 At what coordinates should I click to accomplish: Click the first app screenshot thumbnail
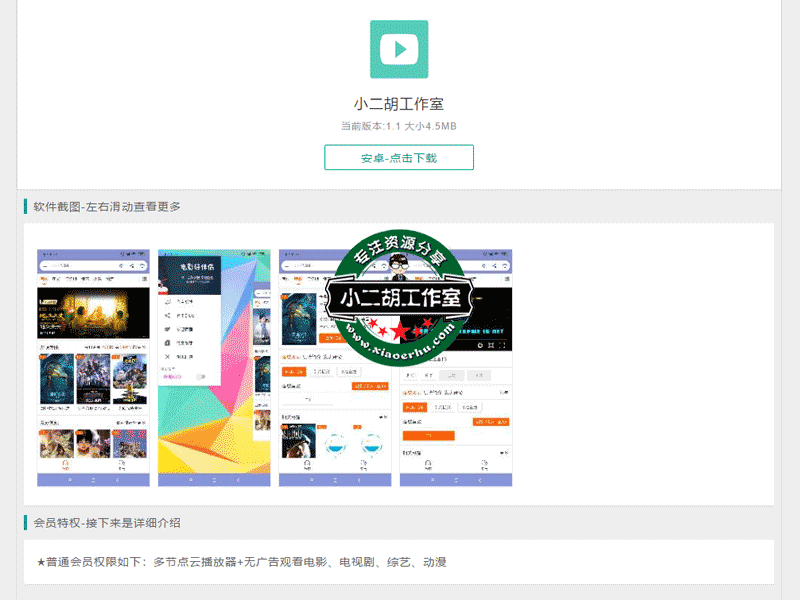click(x=93, y=365)
